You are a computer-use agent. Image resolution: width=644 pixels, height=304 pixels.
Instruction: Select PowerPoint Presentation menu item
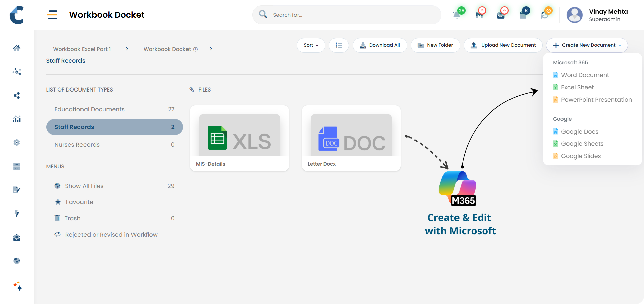pos(596,100)
